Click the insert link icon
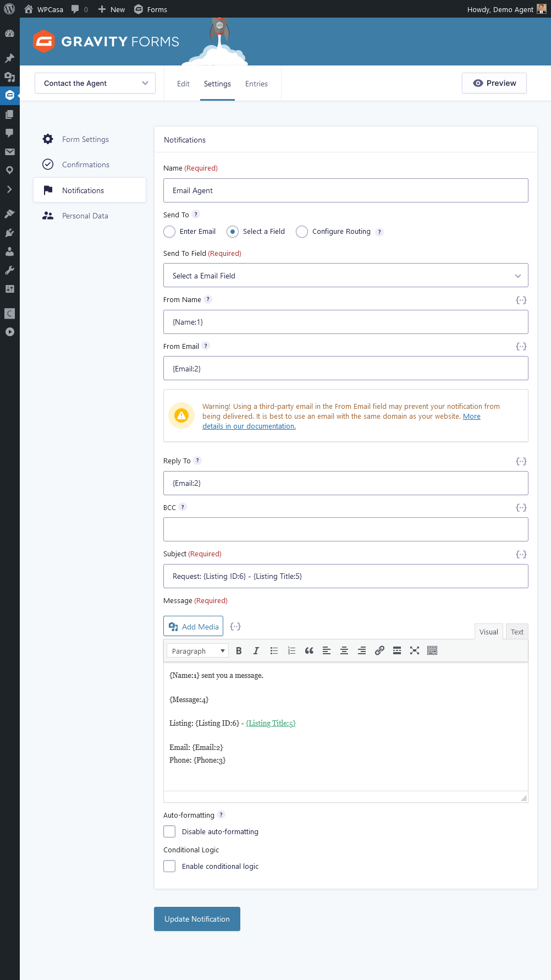551x980 pixels. point(379,650)
